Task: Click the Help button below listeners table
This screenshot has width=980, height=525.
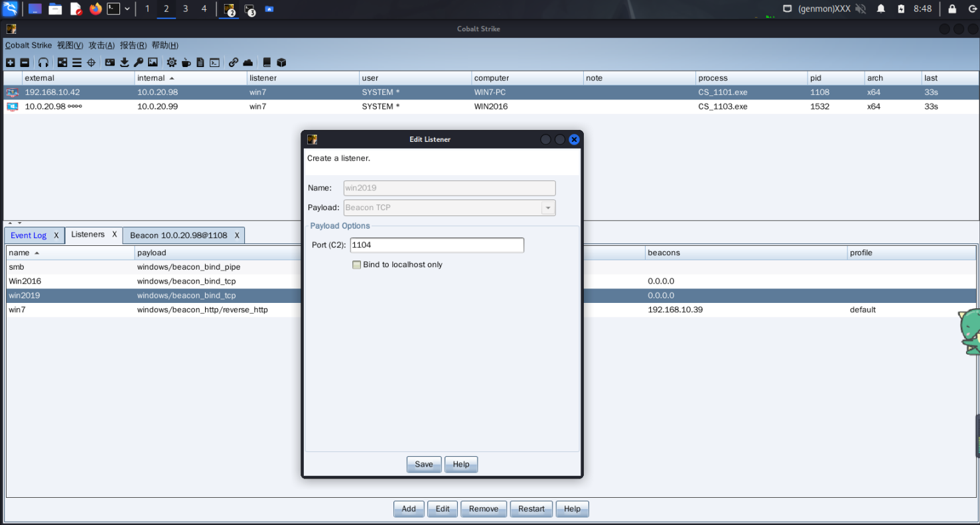Action: coord(573,509)
